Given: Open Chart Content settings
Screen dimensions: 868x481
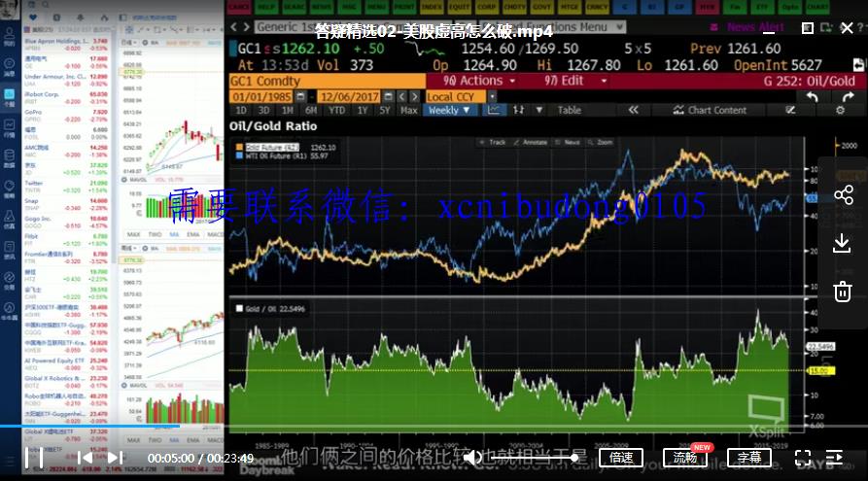Looking at the screenshot, I should tap(711, 110).
